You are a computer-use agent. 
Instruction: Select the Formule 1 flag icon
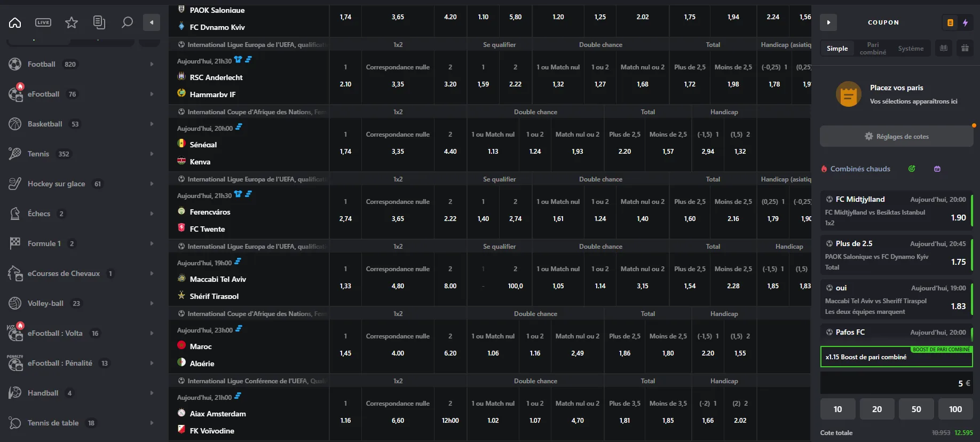15,243
